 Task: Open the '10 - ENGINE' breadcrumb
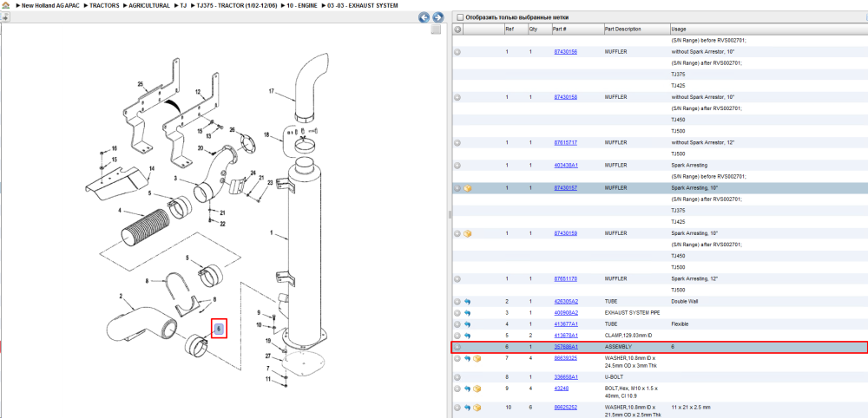302,5
